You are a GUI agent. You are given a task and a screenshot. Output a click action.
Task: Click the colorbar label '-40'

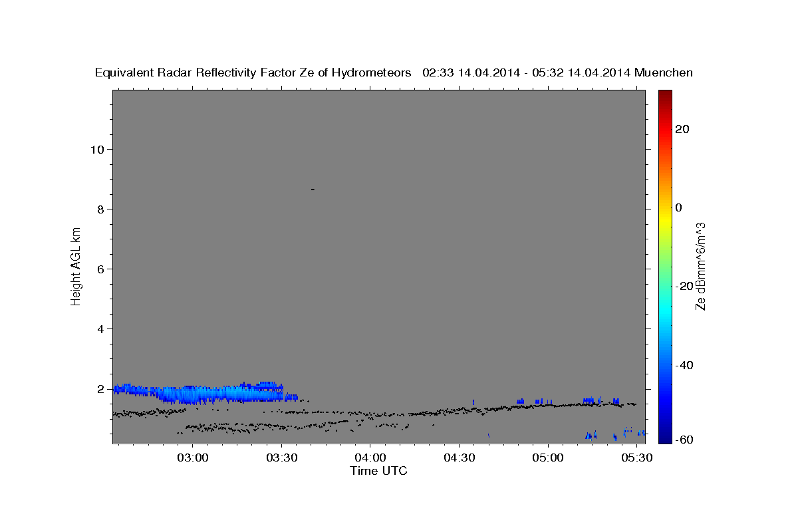click(684, 364)
